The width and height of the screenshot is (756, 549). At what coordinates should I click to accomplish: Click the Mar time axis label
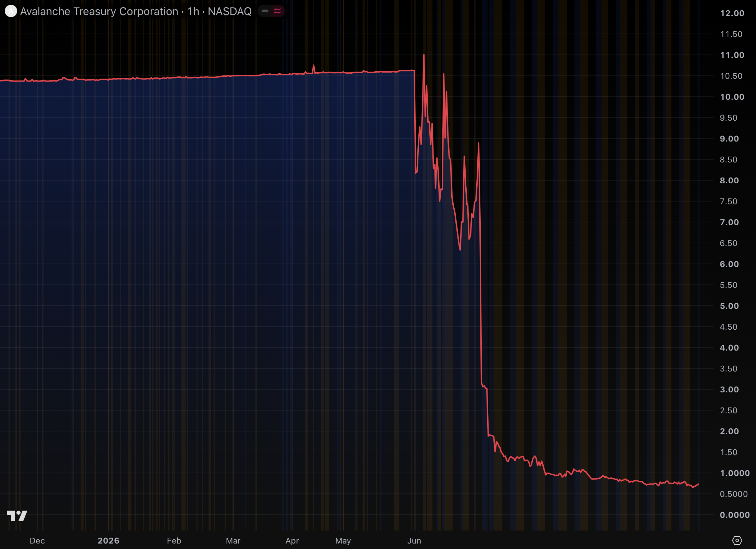[x=233, y=541]
